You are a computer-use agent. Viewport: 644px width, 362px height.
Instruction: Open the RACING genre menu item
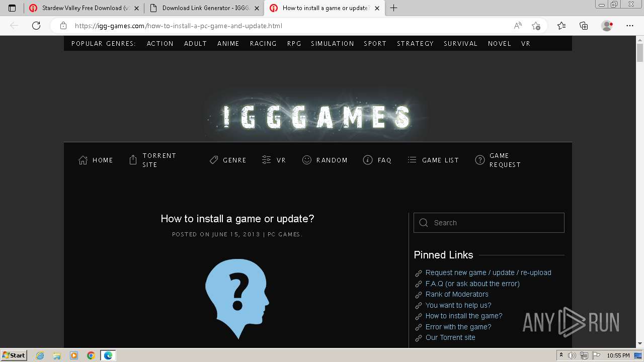pos(263,44)
